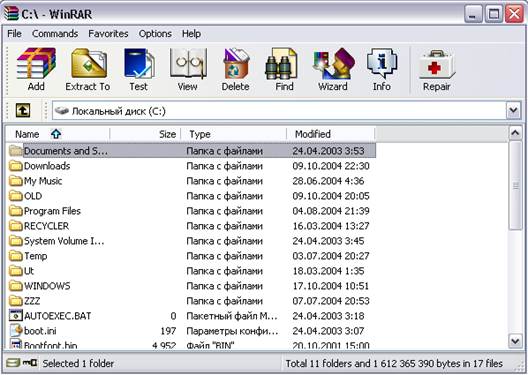Launch the Wizard tool
Image resolution: width=528 pixels, height=375 pixels.
click(x=333, y=64)
